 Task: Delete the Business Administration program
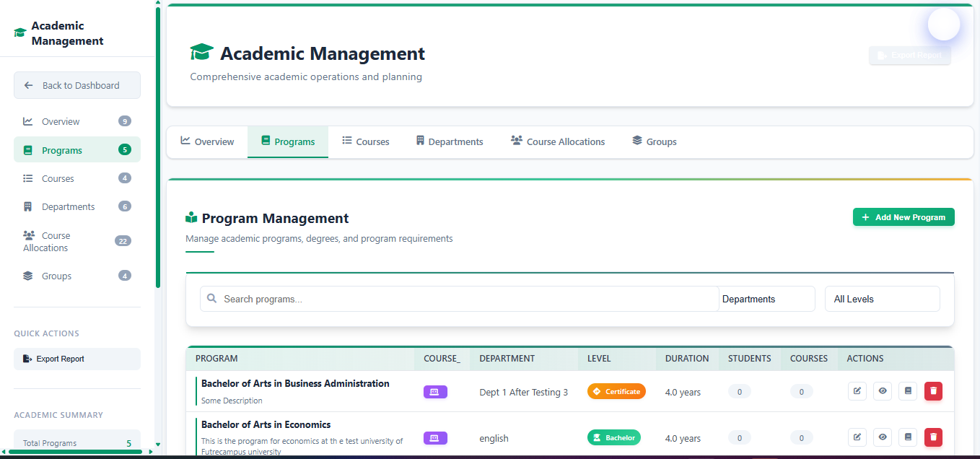coord(933,391)
